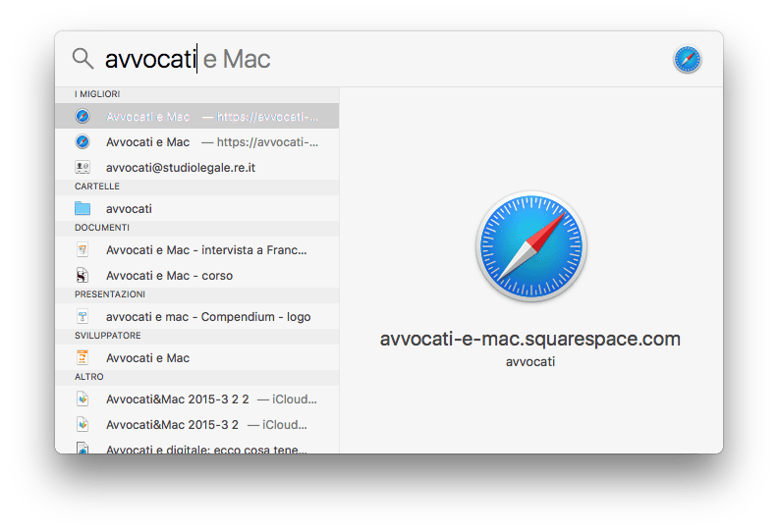This screenshot has height=532, width=778.
Task: Open the Sviluppatore result Avvocati e Mac
Action: (197, 357)
